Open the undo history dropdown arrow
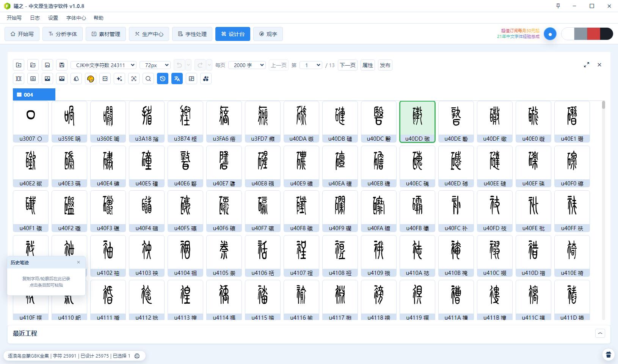This screenshot has width=618, height=364. click(188, 65)
